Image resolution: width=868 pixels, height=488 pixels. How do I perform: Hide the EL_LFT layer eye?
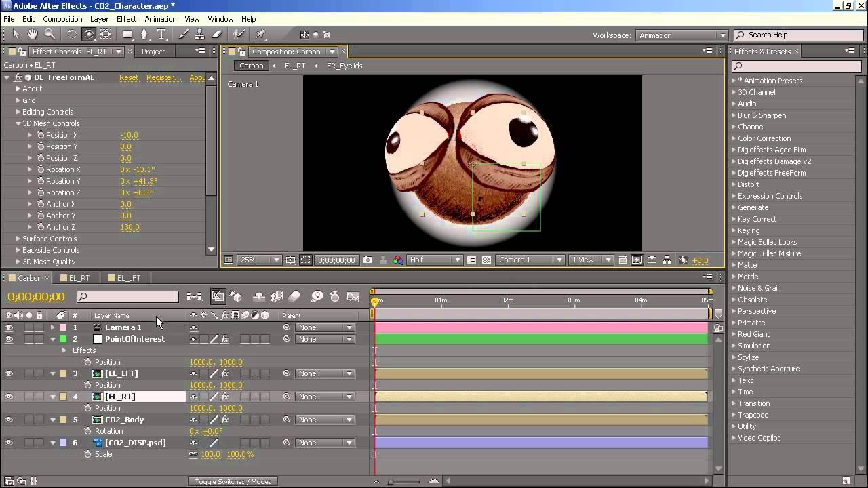[9, 373]
